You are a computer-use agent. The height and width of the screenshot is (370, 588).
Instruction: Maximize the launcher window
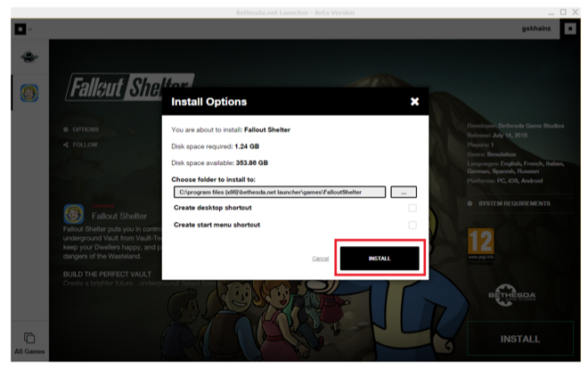pos(563,12)
